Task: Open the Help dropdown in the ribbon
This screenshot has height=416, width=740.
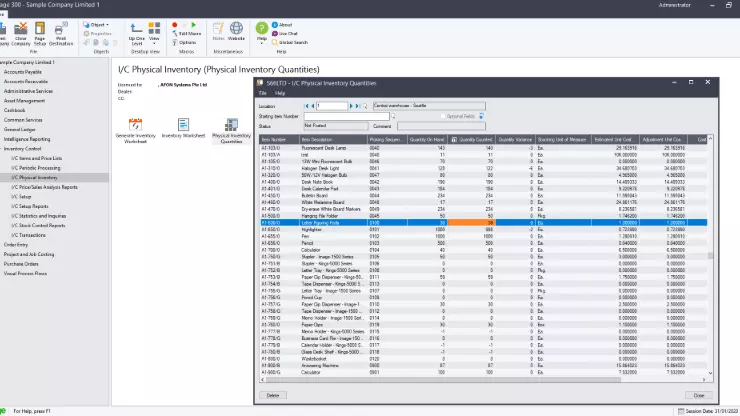Action: coord(261,34)
